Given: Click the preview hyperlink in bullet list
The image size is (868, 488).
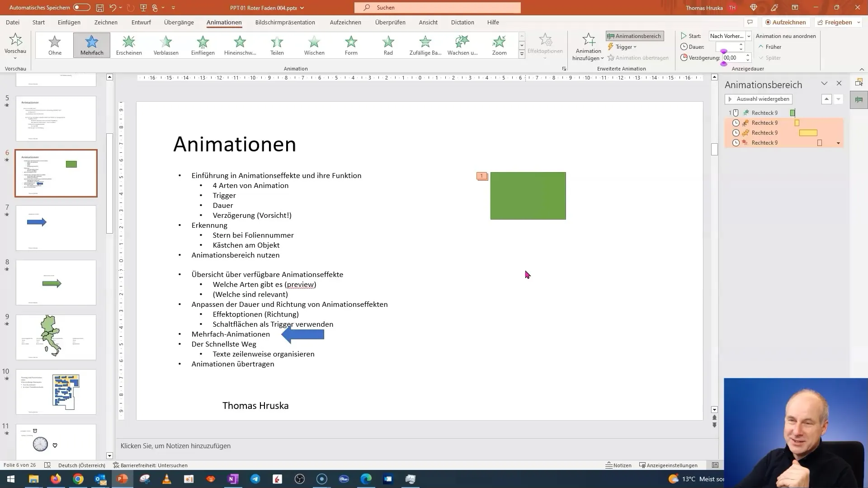Looking at the screenshot, I should [x=300, y=284].
